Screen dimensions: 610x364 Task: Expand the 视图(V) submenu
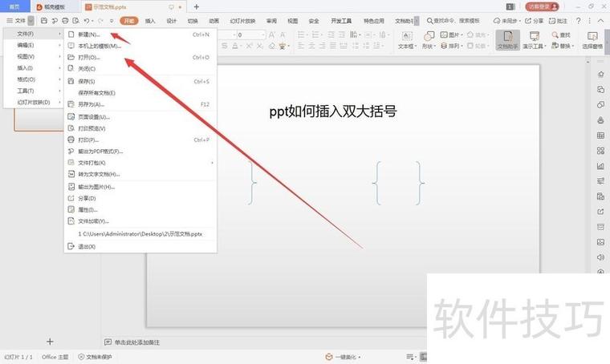(x=33, y=56)
